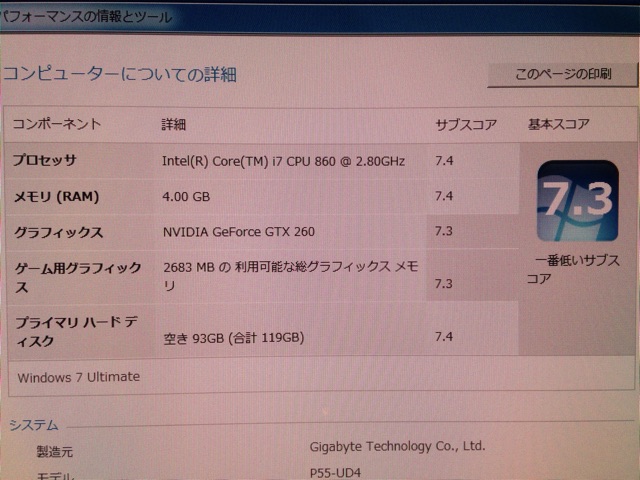Viewport: 640px width, 480px height.
Task: Click the プロセッサ row label
Action: click(44, 160)
